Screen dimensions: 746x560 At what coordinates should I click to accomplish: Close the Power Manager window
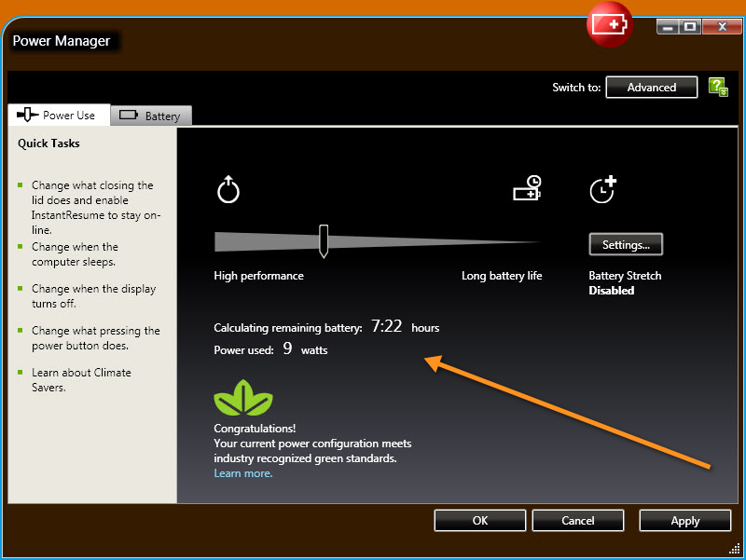(722, 27)
